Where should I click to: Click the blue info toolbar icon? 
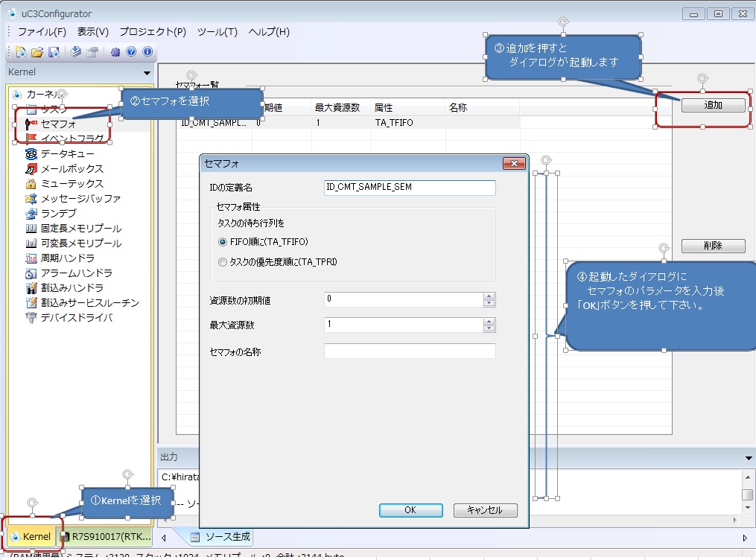pyautogui.click(x=147, y=52)
